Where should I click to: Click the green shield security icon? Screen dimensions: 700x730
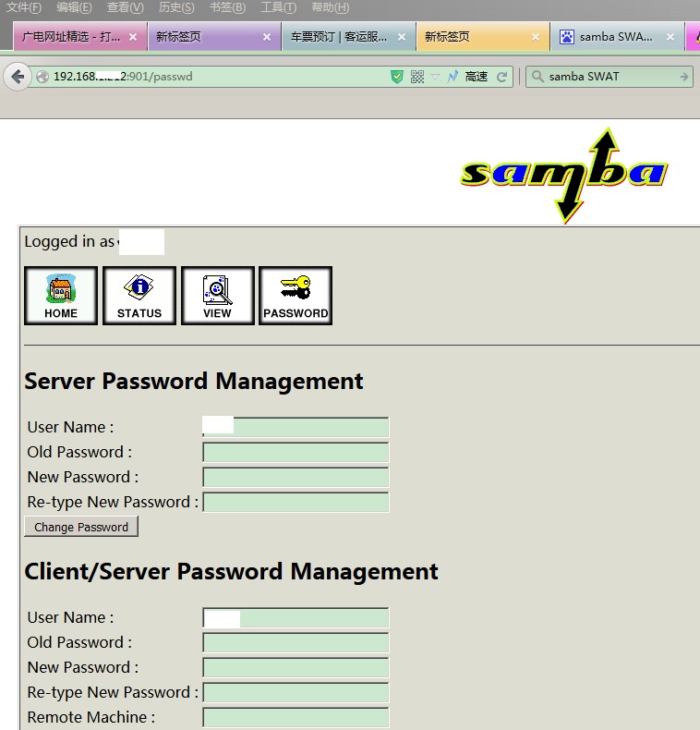click(397, 77)
